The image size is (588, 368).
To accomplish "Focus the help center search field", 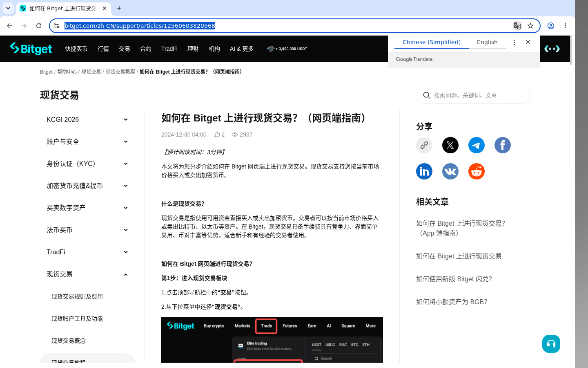I will pos(473,95).
